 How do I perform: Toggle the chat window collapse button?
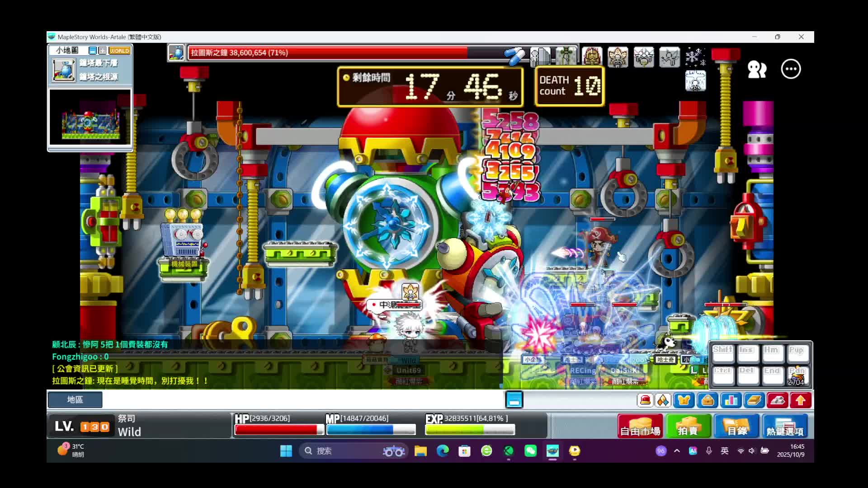click(514, 400)
